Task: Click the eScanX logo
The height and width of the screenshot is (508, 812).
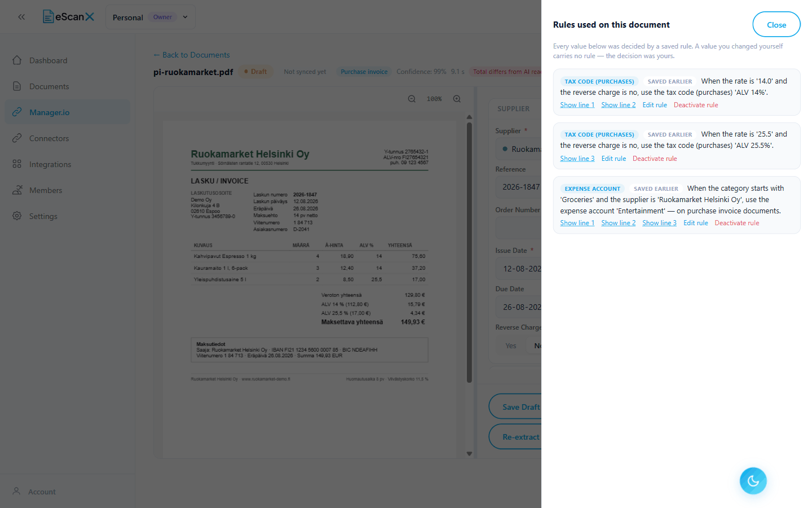Action: point(69,17)
